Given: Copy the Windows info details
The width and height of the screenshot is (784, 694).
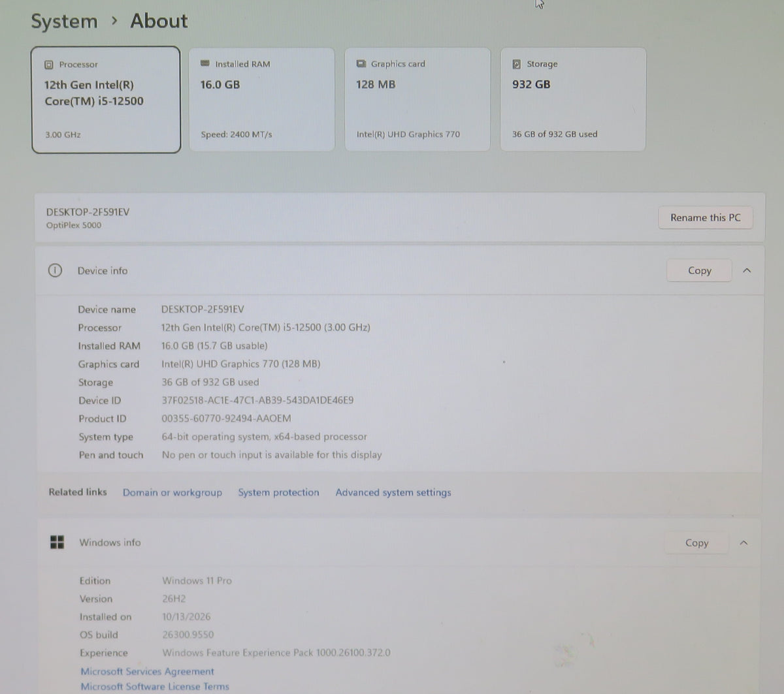Looking at the screenshot, I should [696, 543].
